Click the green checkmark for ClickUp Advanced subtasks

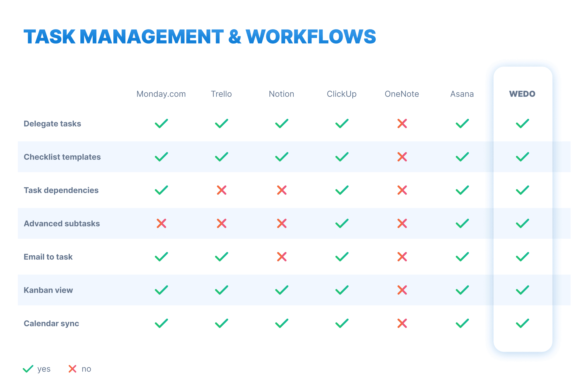(x=341, y=224)
